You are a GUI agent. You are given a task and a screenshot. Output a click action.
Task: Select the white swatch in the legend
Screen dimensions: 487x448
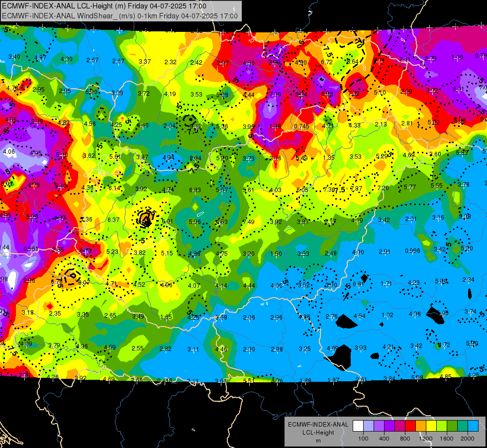tap(358, 426)
